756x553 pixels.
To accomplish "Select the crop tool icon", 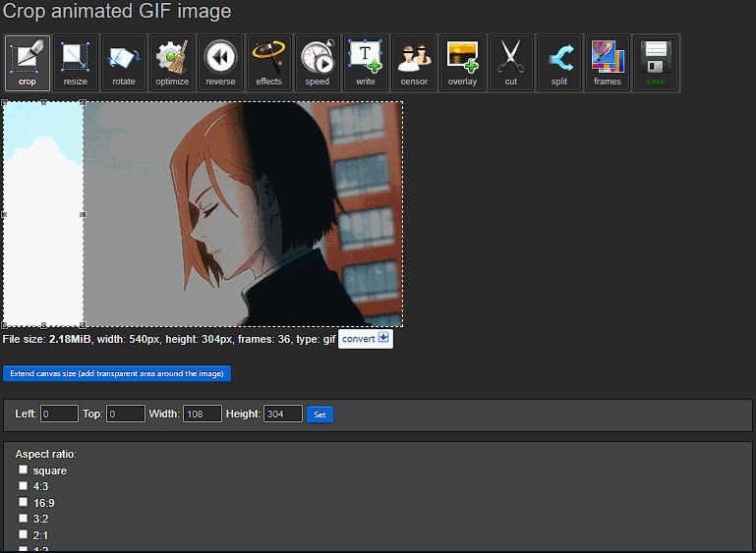I will click(28, 63).
